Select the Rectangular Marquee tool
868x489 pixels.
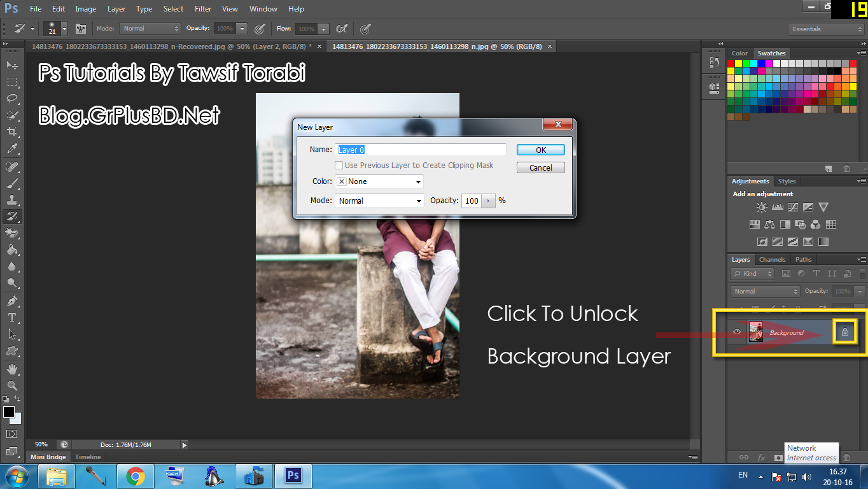[11, 82]
